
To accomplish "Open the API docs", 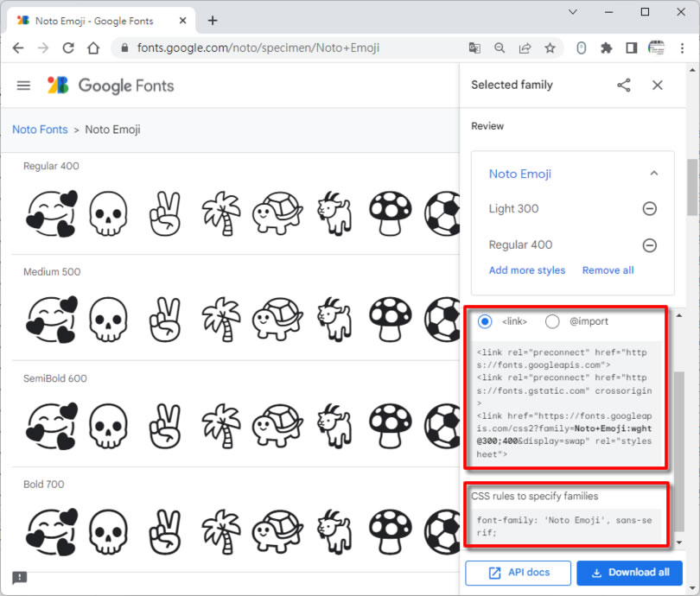I will pyautogui.click(x=518, y=573).
